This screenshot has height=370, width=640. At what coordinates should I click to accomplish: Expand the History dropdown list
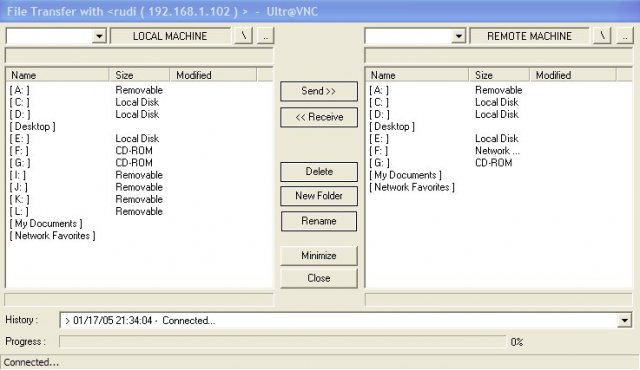coord(624,321)
